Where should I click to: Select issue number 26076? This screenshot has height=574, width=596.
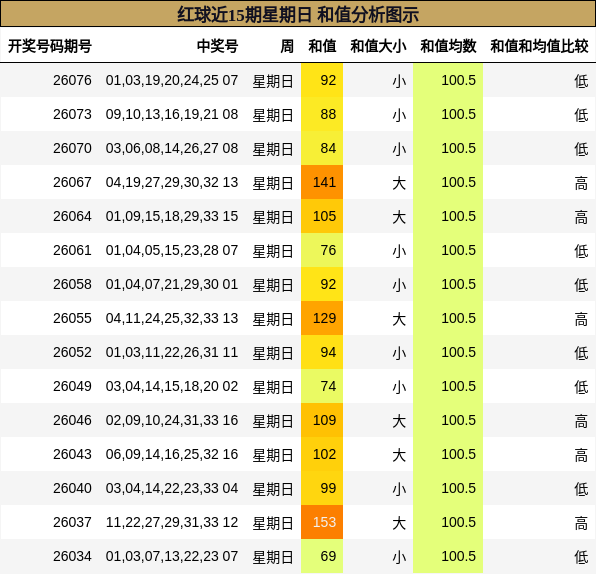click(72, 80)
